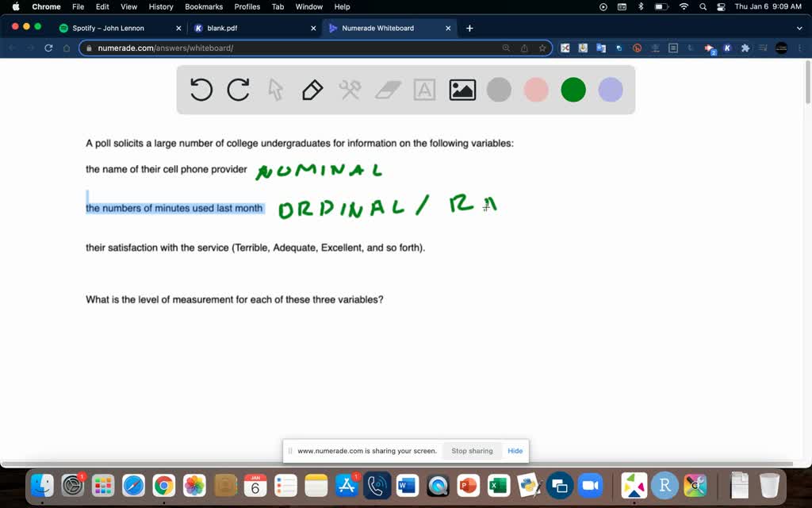This screenshot has width=812, height=508.
Task: Click Stop sharing in the screen share banner
Action: click(472, 450)
